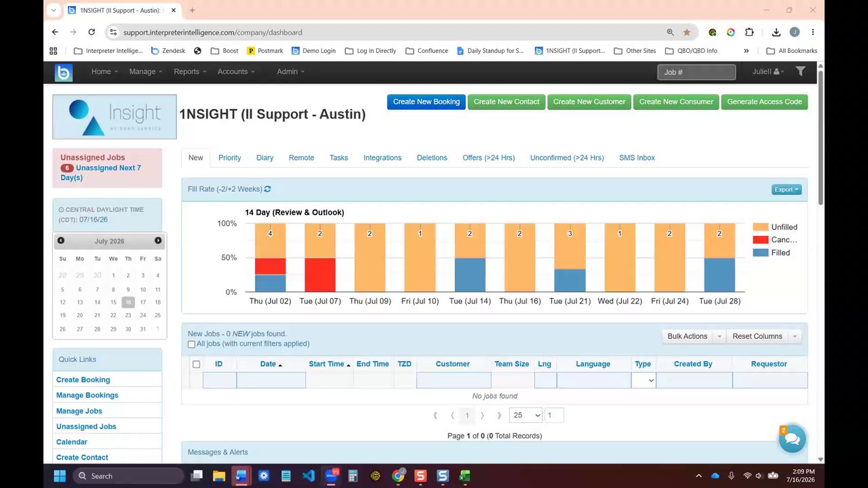Jump to last page of jobs table
The width and height of the screenshot is (868, 488).
(x=500, y=415)
